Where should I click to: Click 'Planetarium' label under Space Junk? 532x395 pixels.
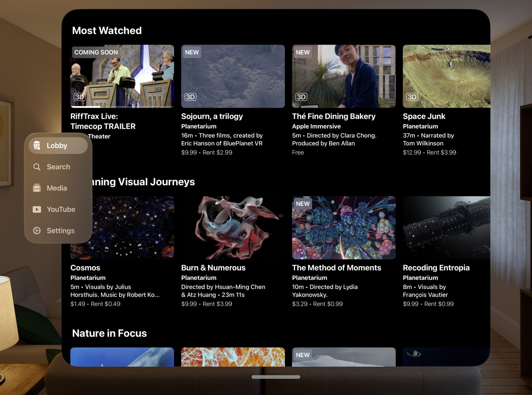421,126
